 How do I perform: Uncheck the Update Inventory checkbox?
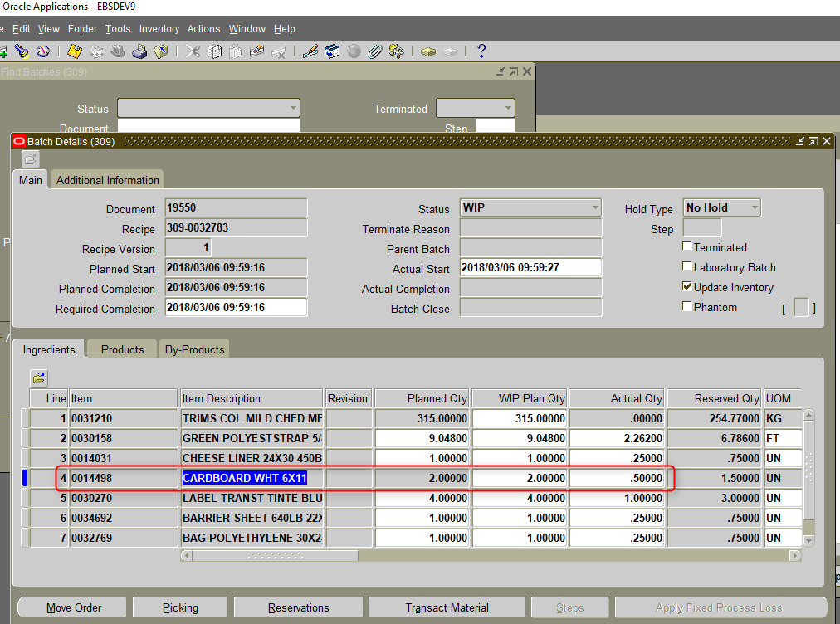coord(687,286)
